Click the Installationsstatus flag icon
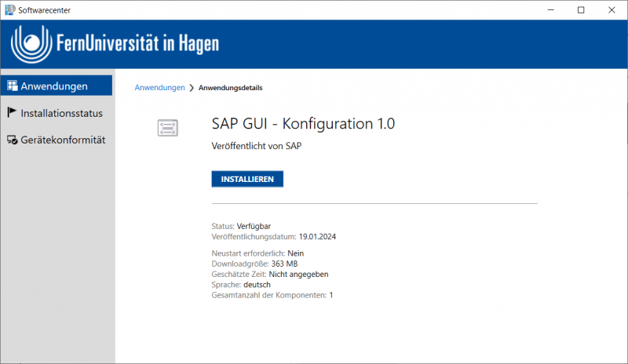This screenshot has width=628, height=364. (x=12, y=112)
